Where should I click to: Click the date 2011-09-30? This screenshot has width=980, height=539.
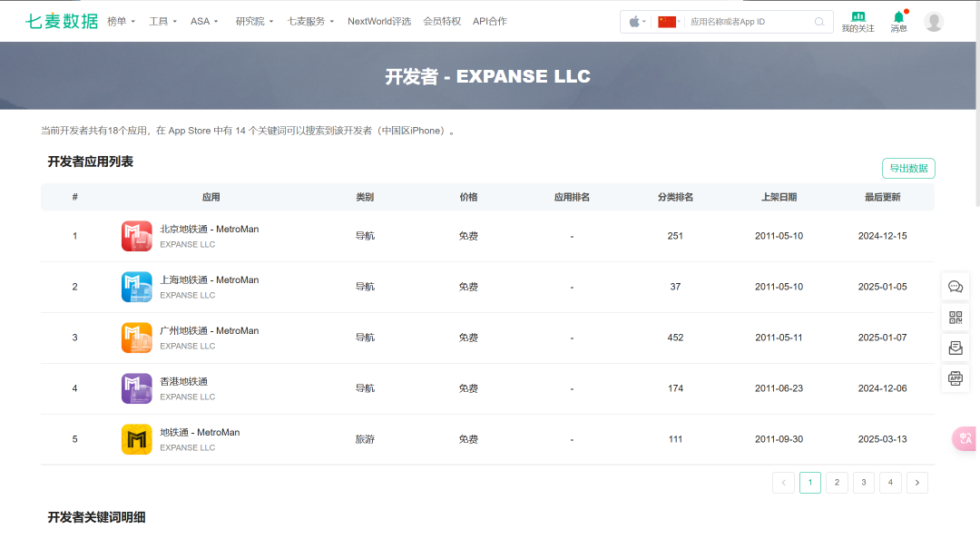(779, 439)
